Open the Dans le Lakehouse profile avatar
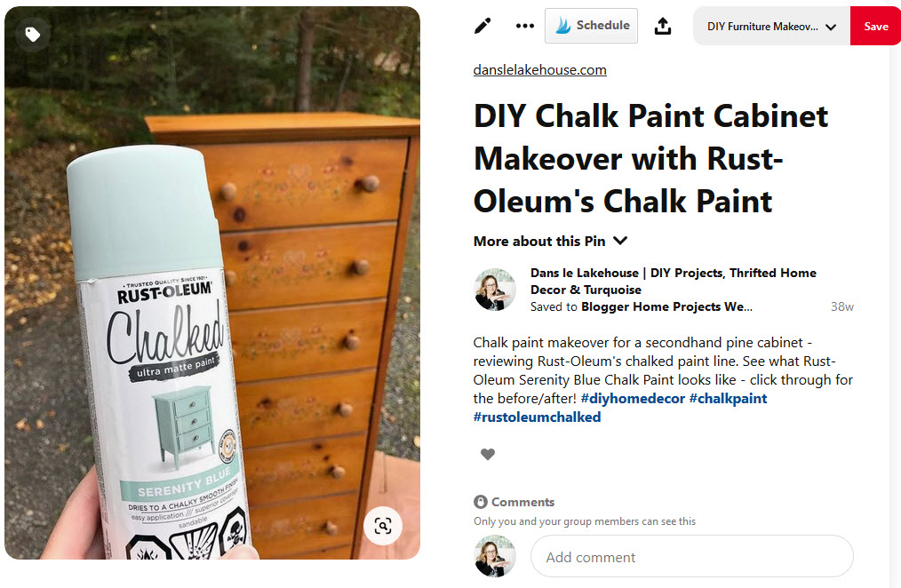 tap(495, 290)
